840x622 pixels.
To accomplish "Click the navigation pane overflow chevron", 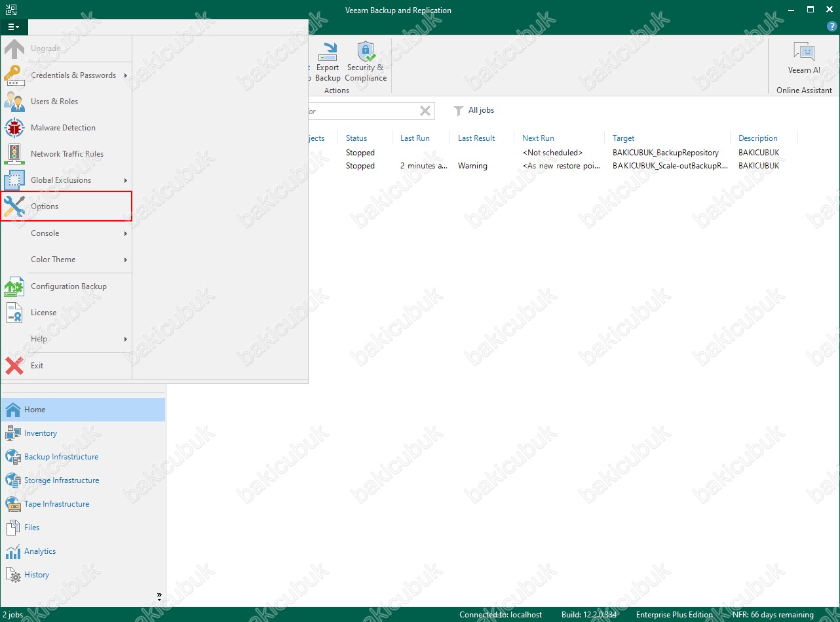I will pyautogui.click(x=159, y=596).
